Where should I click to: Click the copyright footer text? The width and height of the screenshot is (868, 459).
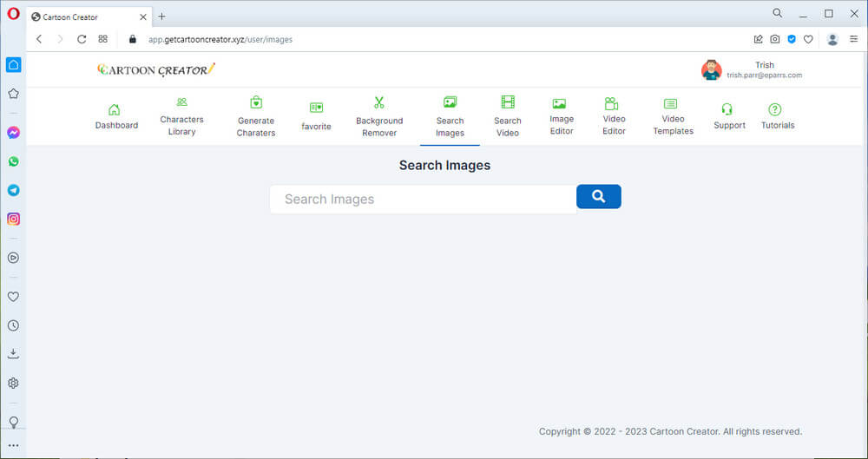pyautogui.click(x=670, y=431)
